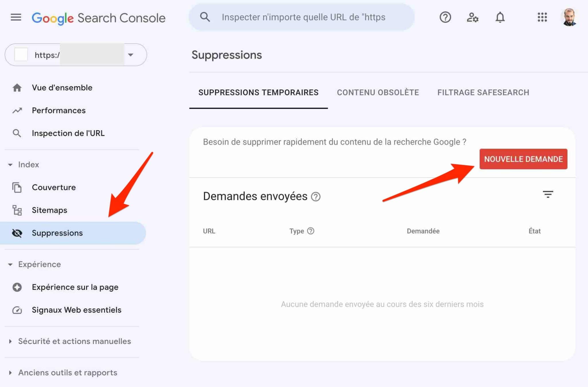The width and height of the screenshot is (588, 387).
Task: Click the search magnifier icon in URL bar
Action: [205, 17]
